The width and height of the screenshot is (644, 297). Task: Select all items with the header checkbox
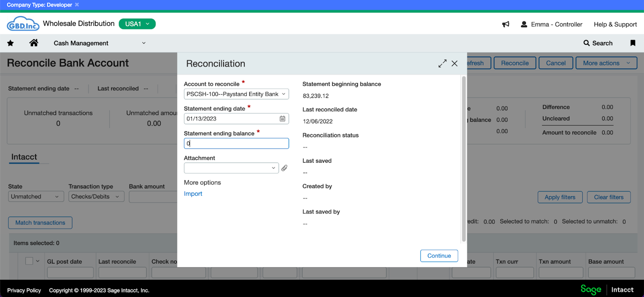pos(28,261)
